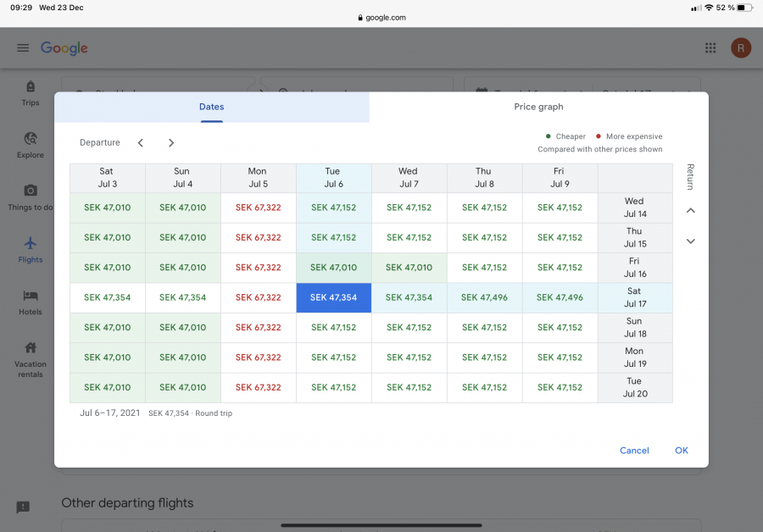This screenshot has height=532, width=763.
Task: Go to Hotels in the sidebar
Action: (x=31, y=302)
